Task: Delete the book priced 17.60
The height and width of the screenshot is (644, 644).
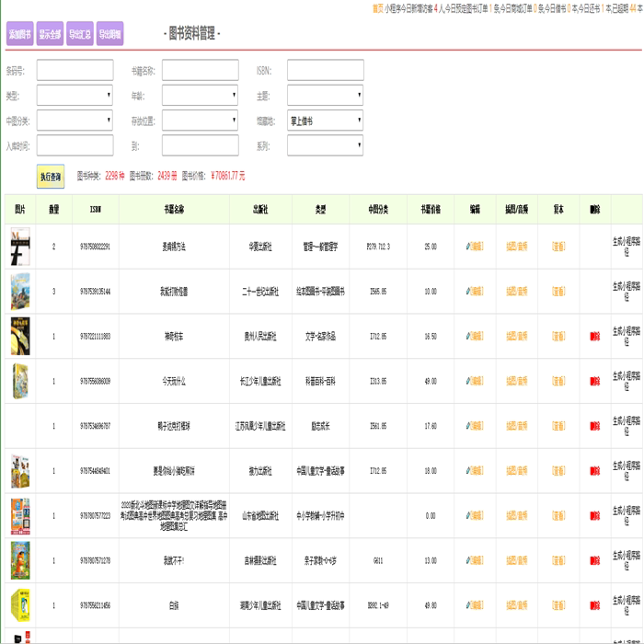Action: pyautogui.click(x=594, y=426)
